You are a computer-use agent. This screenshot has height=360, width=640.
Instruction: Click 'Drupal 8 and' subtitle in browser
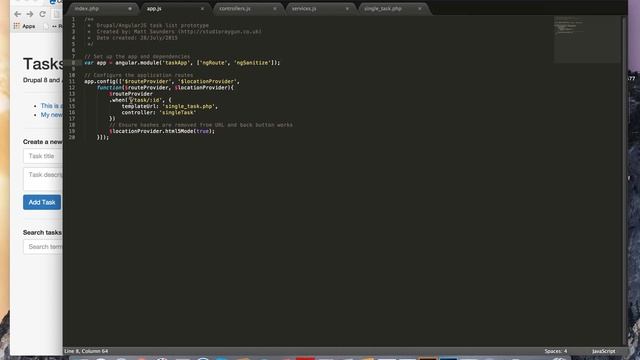pyautogui.click(x=41, y=80)
